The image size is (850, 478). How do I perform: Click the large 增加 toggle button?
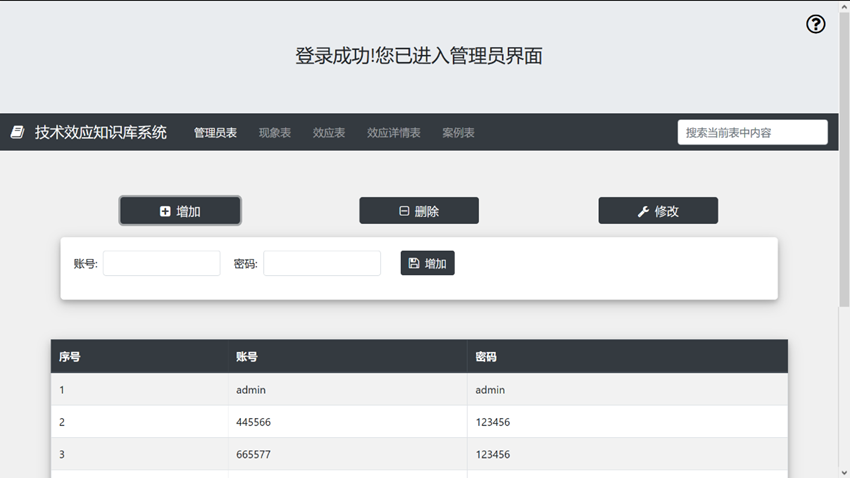(180, 211)
